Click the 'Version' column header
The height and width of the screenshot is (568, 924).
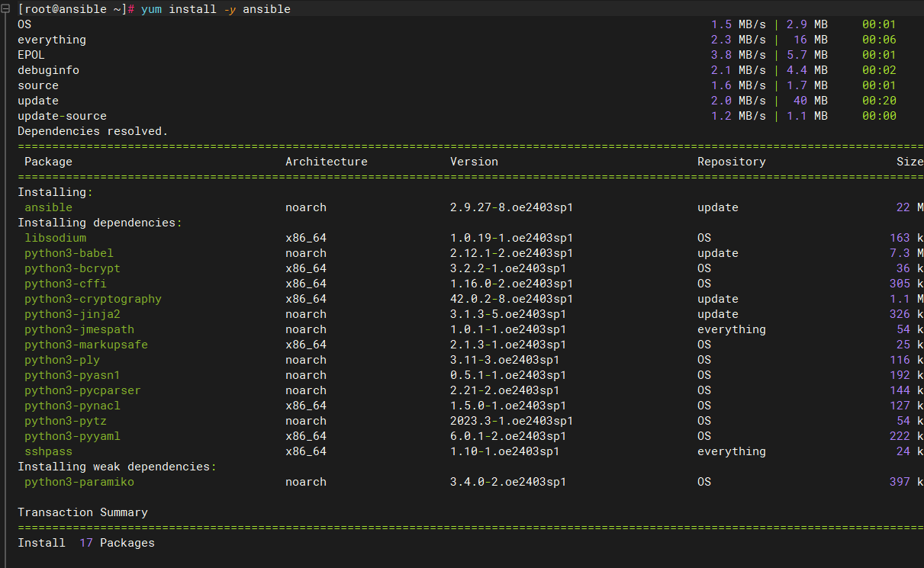[474, 162]
